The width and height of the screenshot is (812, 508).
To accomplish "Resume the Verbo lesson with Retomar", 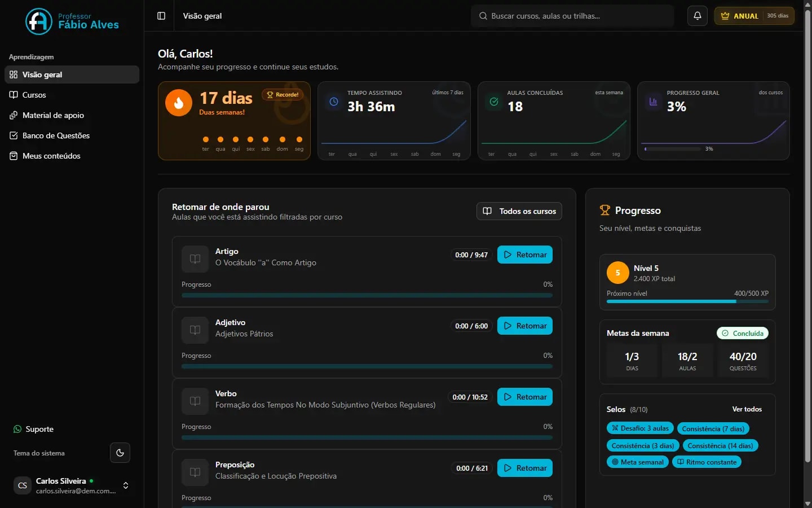I will point(525,397).
